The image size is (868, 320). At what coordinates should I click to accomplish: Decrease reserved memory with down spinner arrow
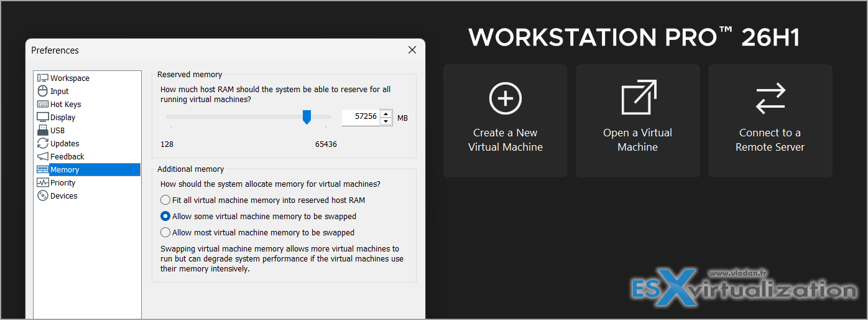point(386,121)
